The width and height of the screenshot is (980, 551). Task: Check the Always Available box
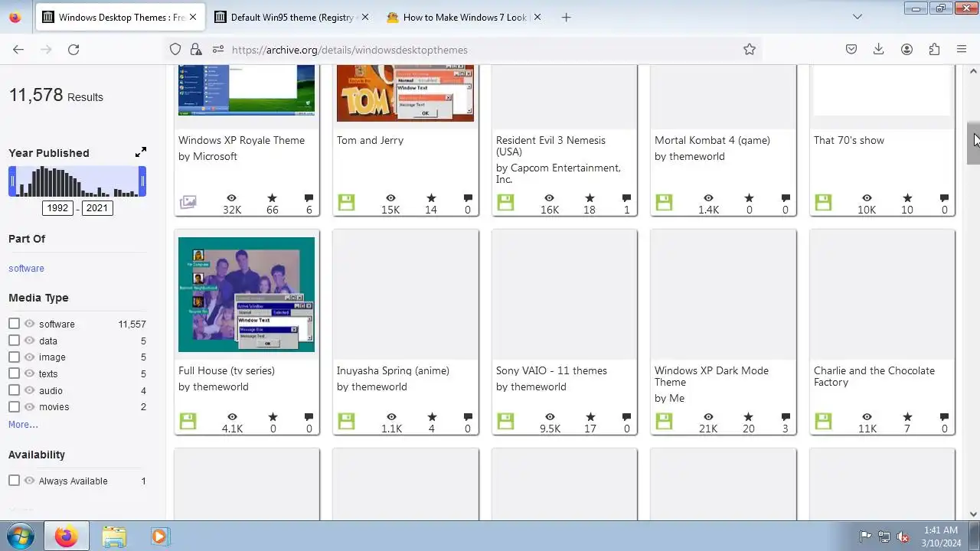[x=14, y=481]
